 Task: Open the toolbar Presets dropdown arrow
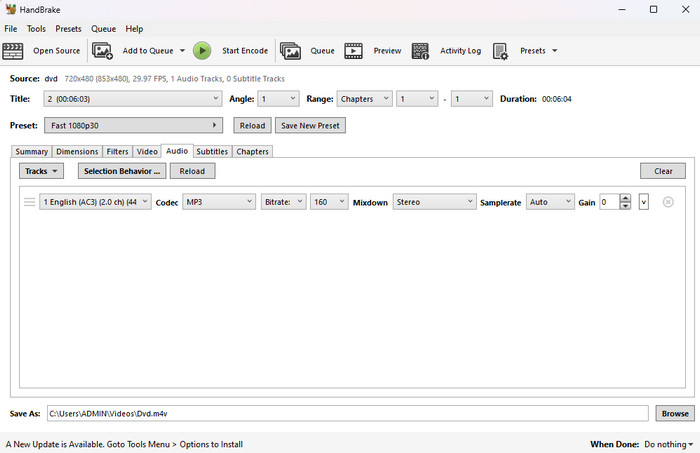[554, 51]
